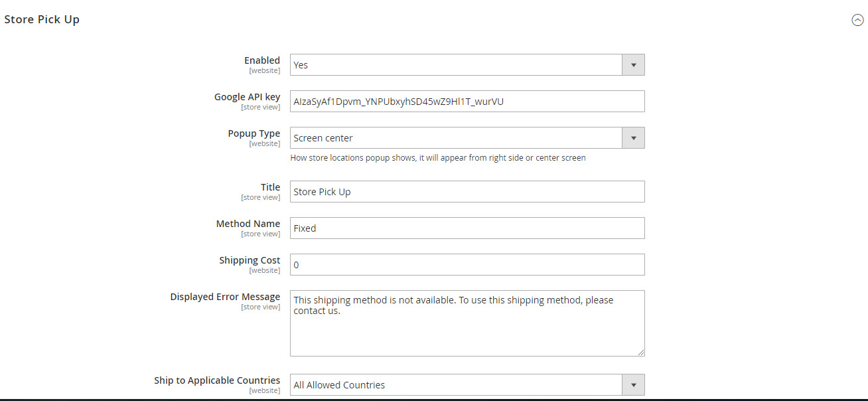Click the Google API key label
Screen dimensions: 868x401
(x=247, y=97)
